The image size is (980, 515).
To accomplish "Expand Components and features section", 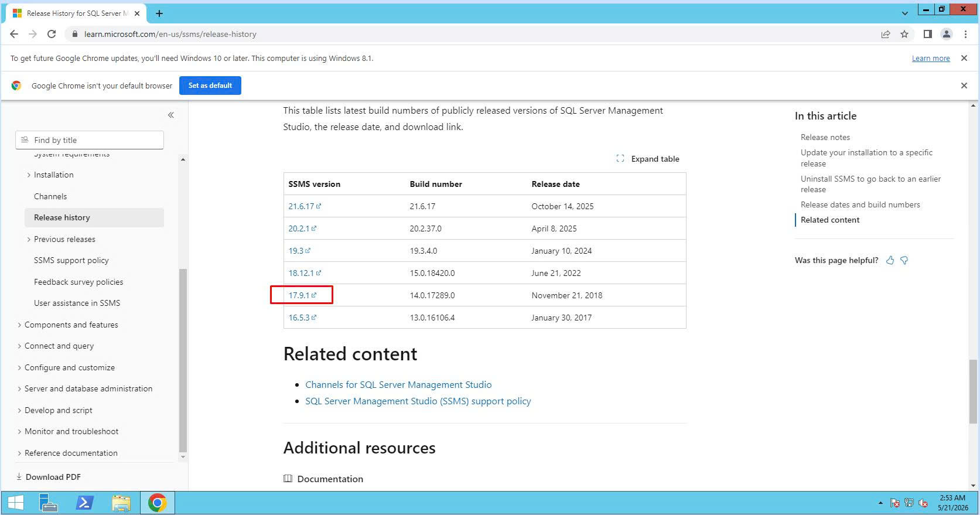I will 19,325.
